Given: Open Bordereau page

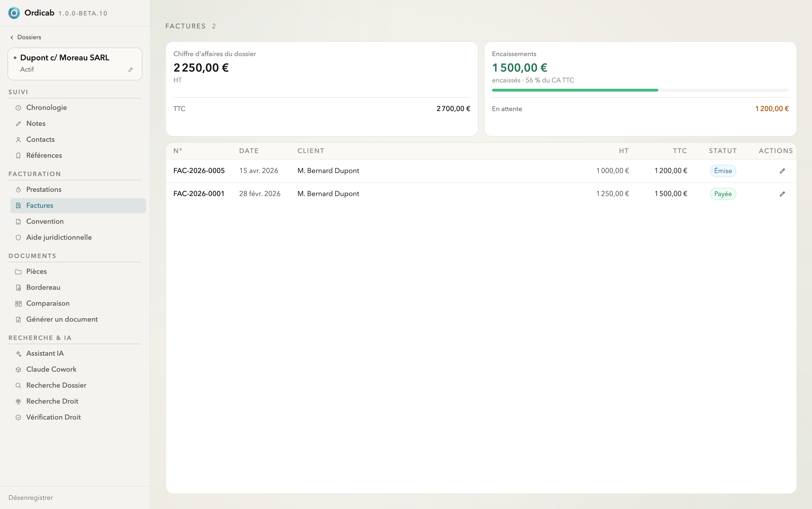Looking at the screenshot, I should tap(78, 288).
